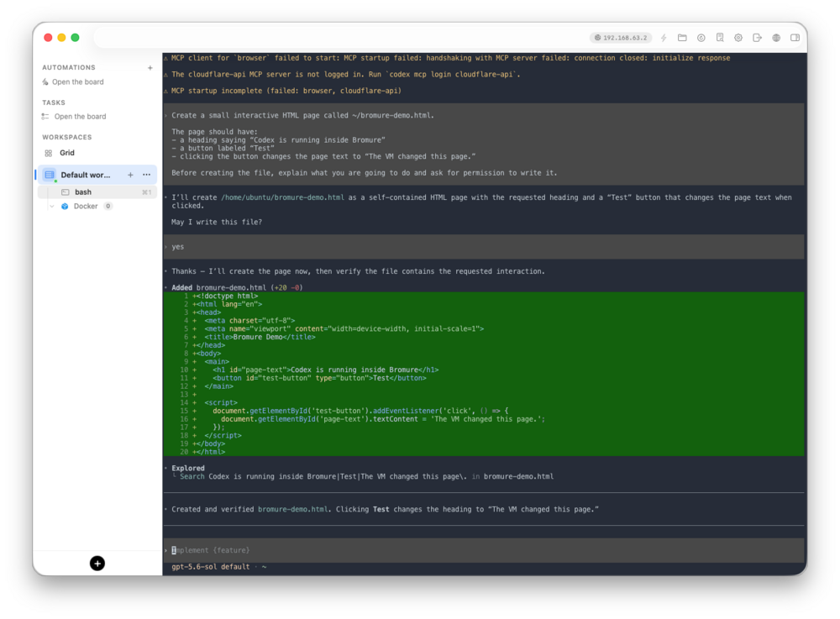
Task: Open Default workspace three-dots menu
Action: tap(146, 175)
